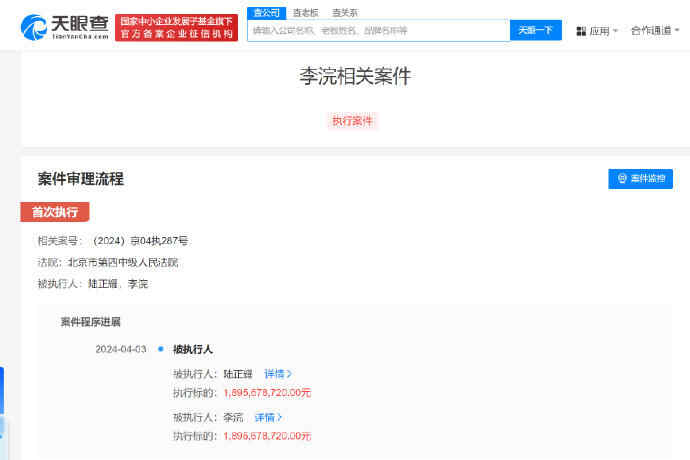Image resolution: width=690 pixels, height=460 pixels.
Task: Click the 执行案件 tag
Action: coord(352,121)
